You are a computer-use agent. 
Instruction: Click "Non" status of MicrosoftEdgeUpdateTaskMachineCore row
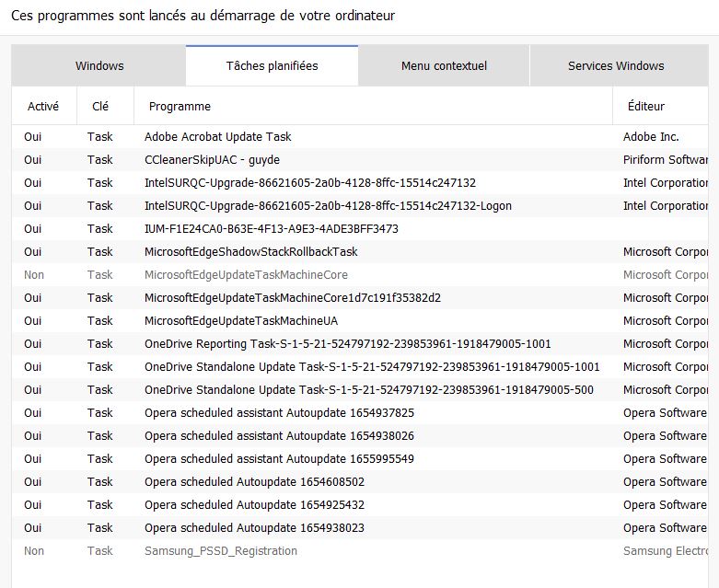(34, 274)
